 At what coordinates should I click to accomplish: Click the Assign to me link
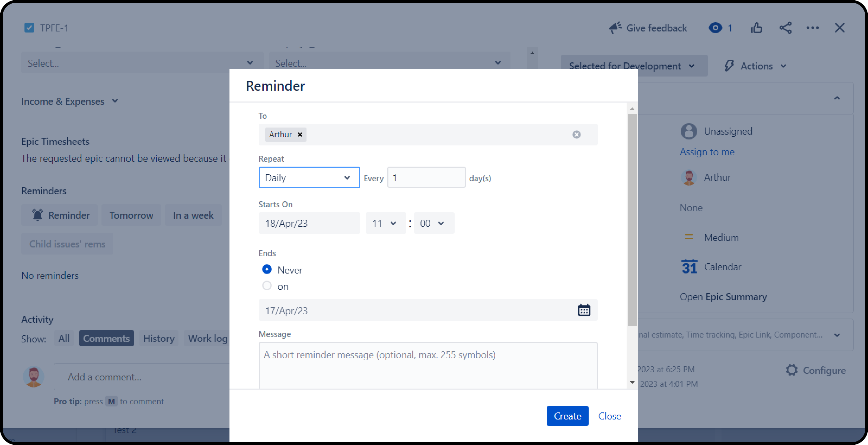point(707,152)
